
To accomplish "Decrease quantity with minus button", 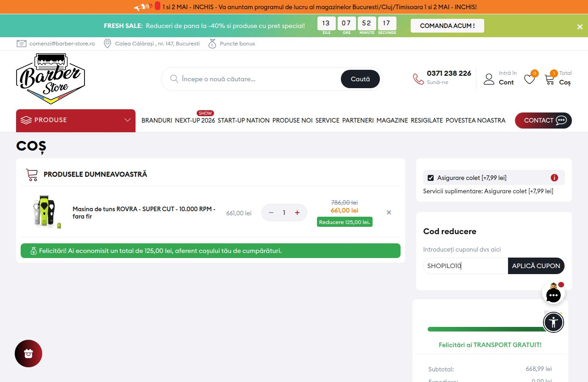I will [x=271, y=213].
